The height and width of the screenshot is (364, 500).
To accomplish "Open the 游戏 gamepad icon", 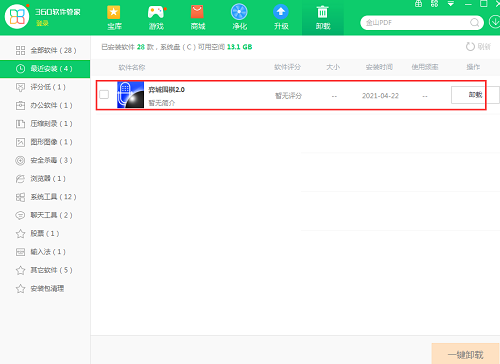I will click(156, 17).
